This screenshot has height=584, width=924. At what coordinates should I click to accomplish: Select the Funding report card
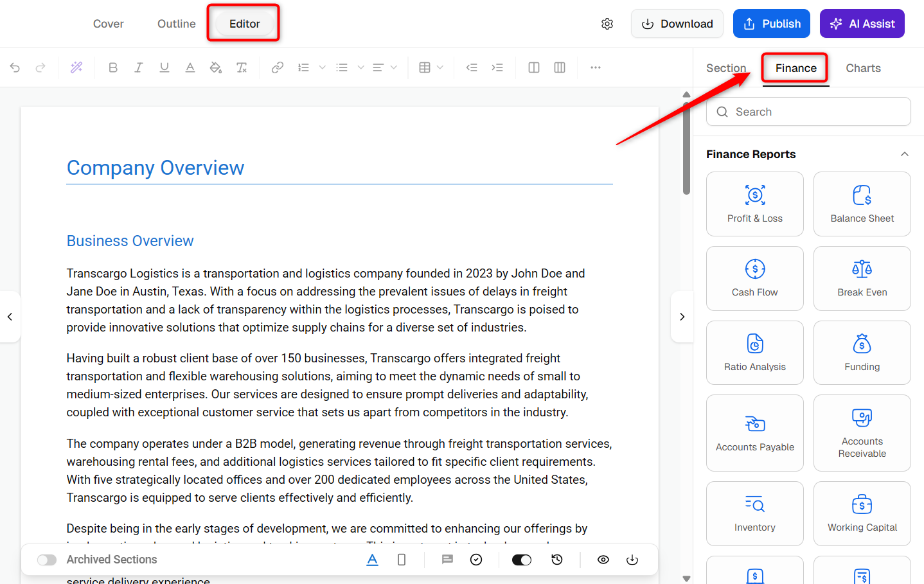[x=862, y=353]
